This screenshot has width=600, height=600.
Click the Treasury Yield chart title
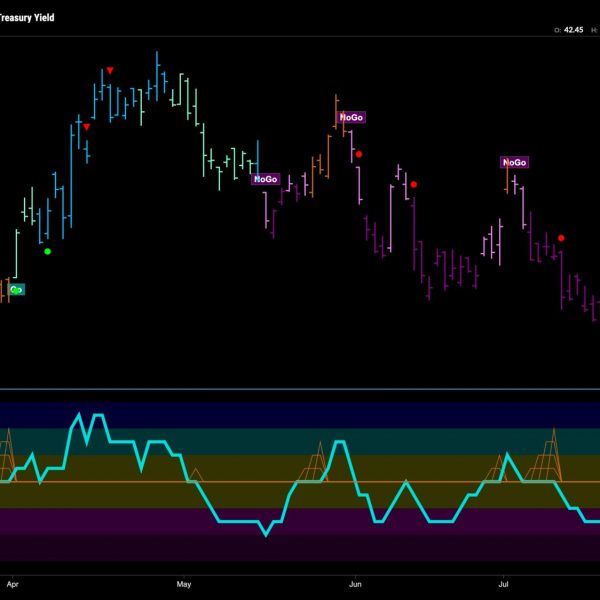point(27,18)
